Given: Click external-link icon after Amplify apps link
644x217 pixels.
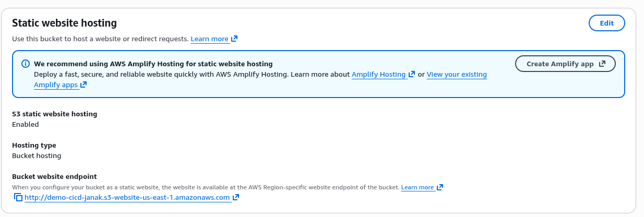Looking at the screenshot, I should pyautogui.click(x=83, y=85).
